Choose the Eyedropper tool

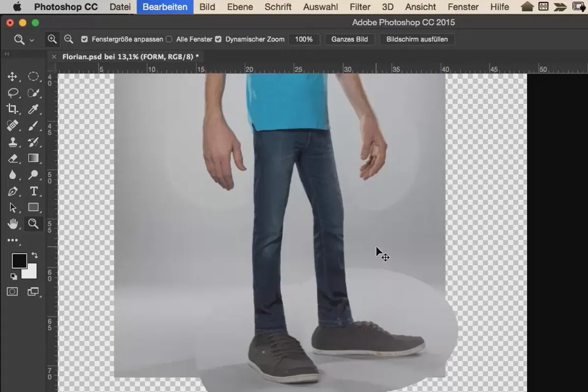(x=33, y=109)
